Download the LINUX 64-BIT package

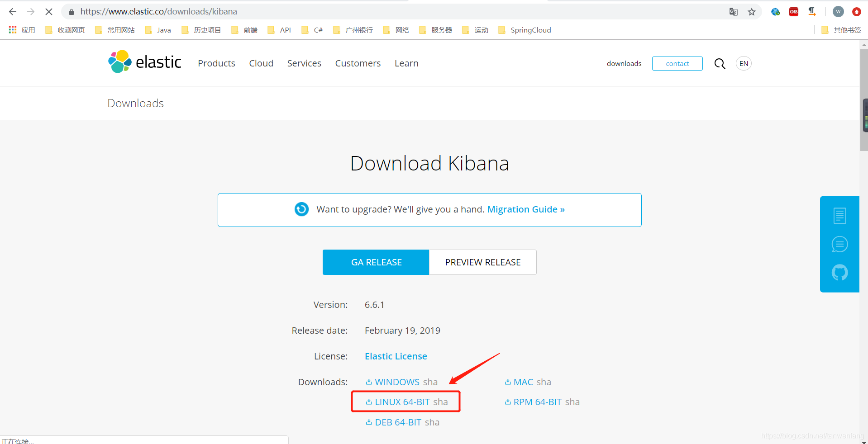tap(402, 402)
